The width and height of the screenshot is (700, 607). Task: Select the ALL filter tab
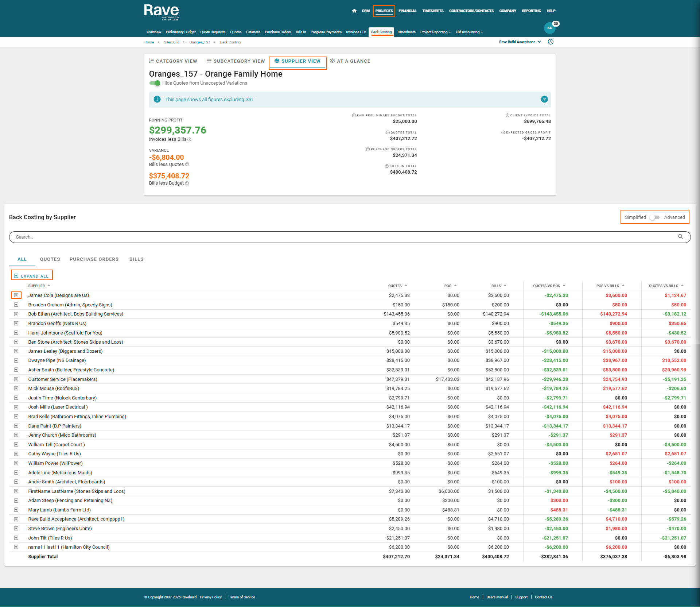[x=22, y=259]
